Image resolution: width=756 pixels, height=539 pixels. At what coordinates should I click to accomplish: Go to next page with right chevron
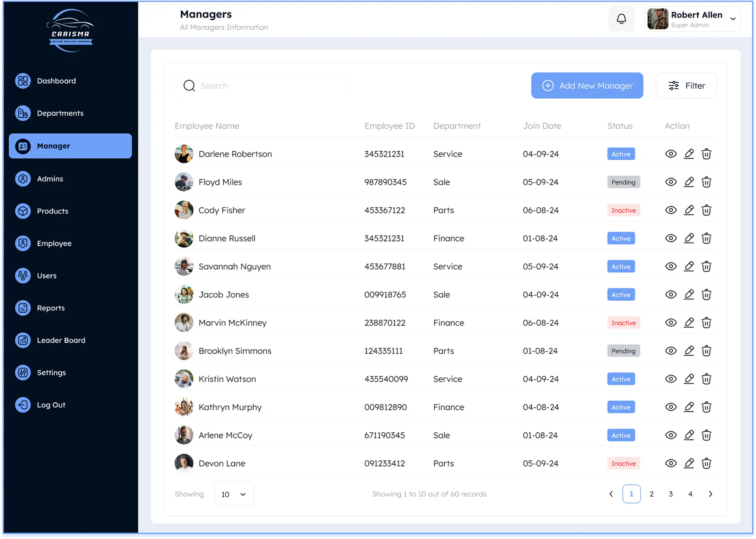(x=710, y=494)
